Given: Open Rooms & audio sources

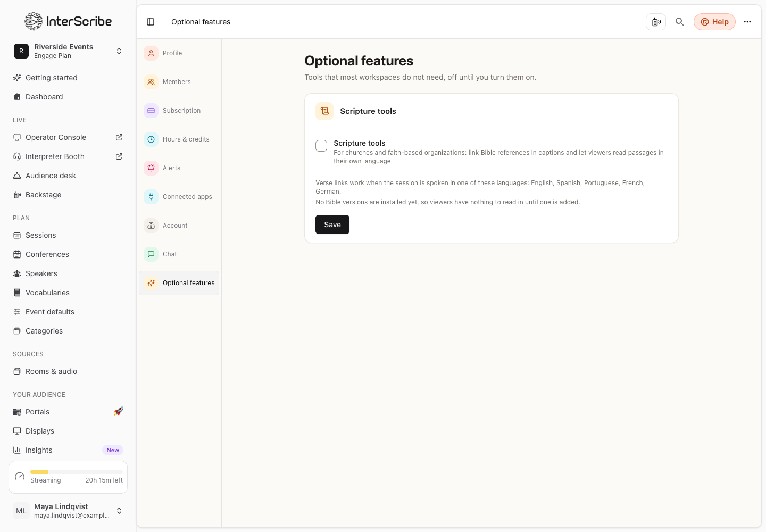Looking at the screenshot, I should [x=68, y=371].
